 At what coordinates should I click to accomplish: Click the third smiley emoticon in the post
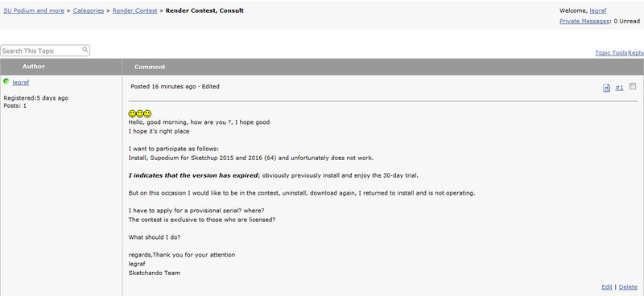[147, 113]
